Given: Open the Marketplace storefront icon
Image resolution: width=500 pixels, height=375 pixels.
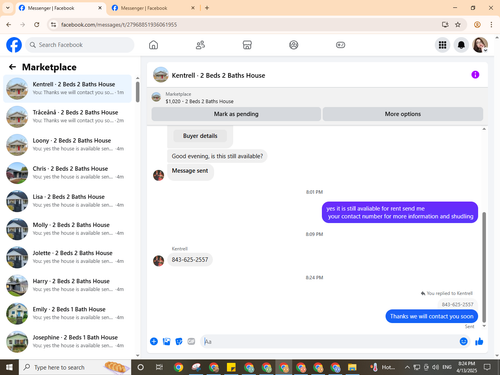Looking at the screenshot, I should 247,45.
